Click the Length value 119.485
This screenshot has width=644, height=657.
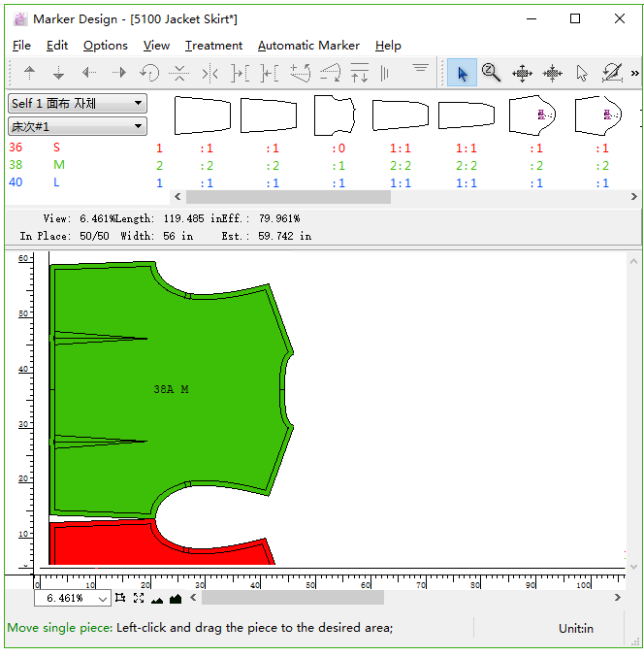[x=183, y=218]
